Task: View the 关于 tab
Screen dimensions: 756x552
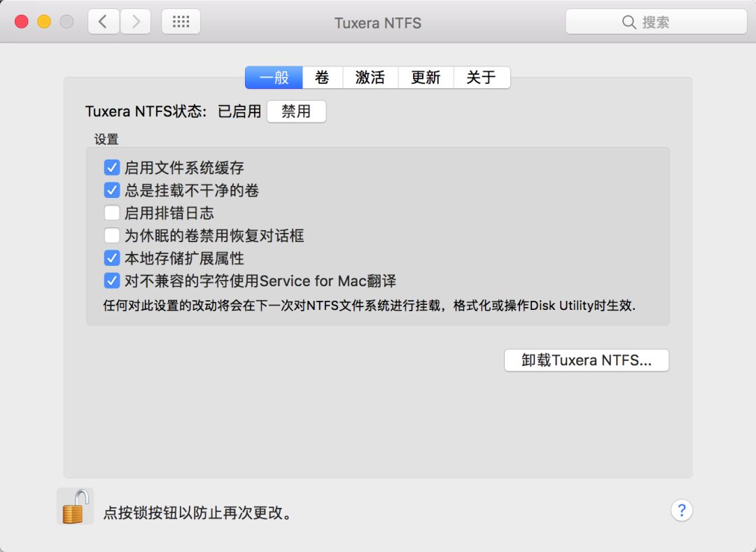Action: [482, 77]
